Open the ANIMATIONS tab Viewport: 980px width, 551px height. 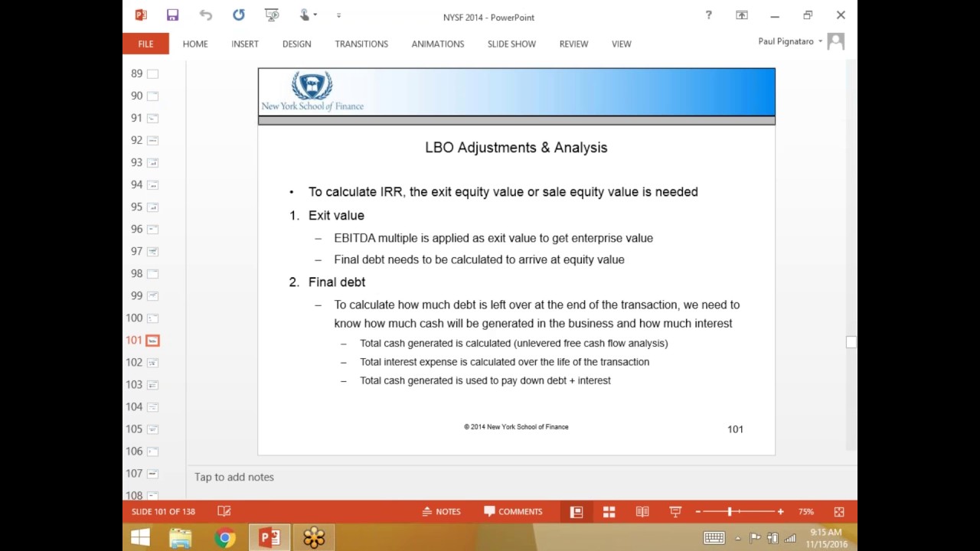point(438,44)
